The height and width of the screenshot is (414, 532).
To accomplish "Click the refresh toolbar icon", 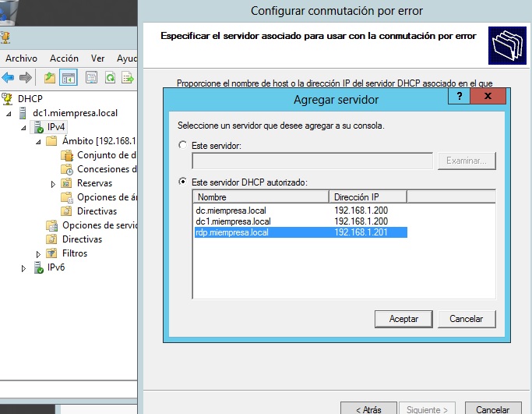I will pos(110,77).
